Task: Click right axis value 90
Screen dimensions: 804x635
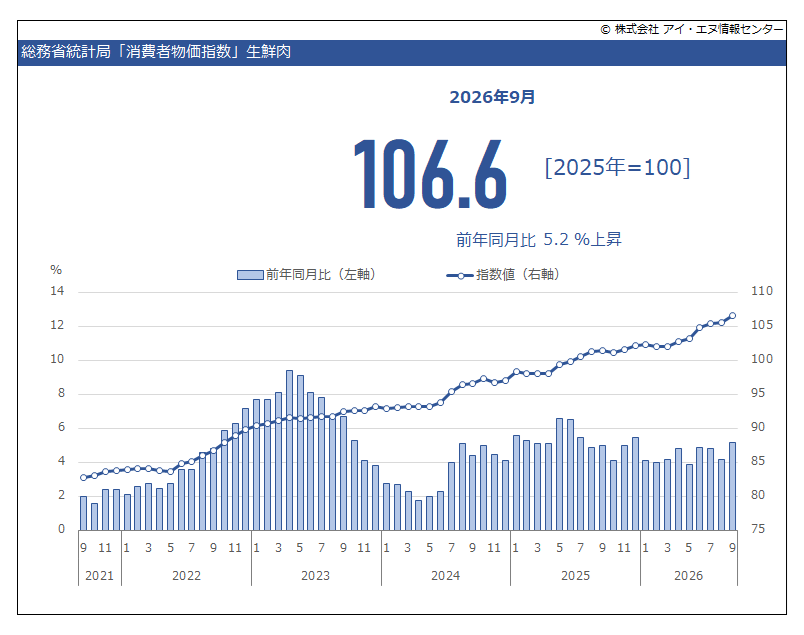Action: (x=758, y=427)
